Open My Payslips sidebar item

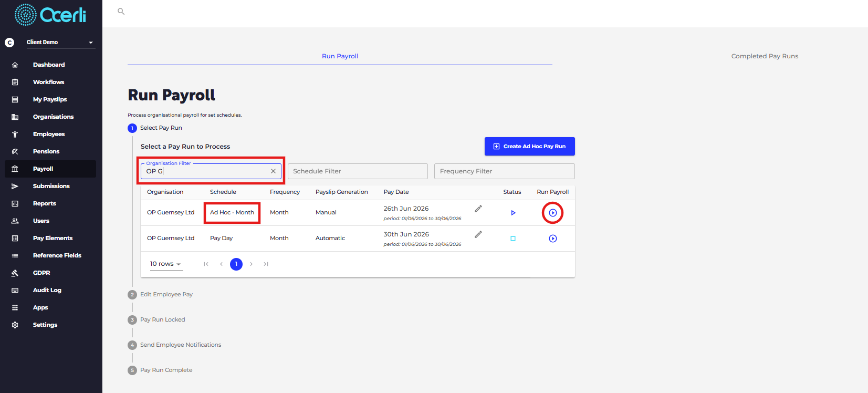(x=50, y=99)
